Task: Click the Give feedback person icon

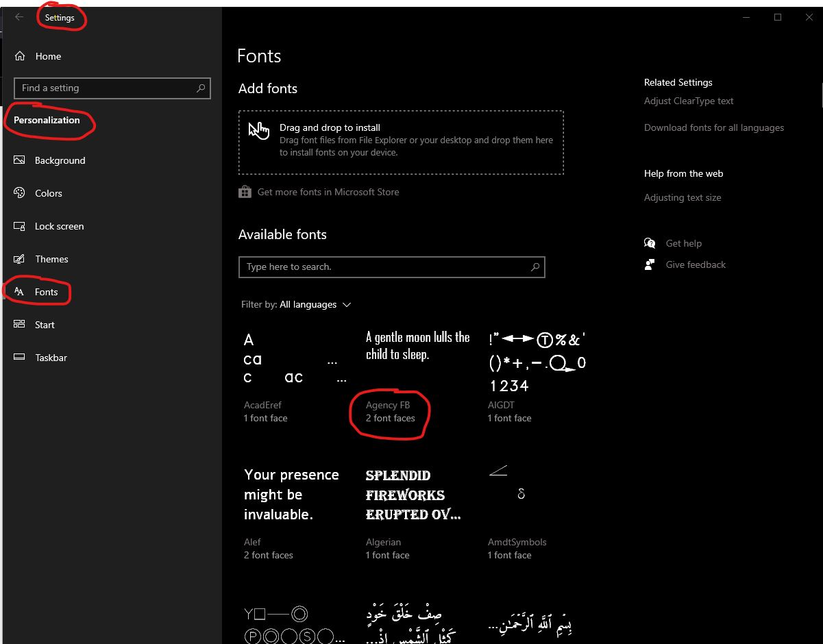Action: 650,264
